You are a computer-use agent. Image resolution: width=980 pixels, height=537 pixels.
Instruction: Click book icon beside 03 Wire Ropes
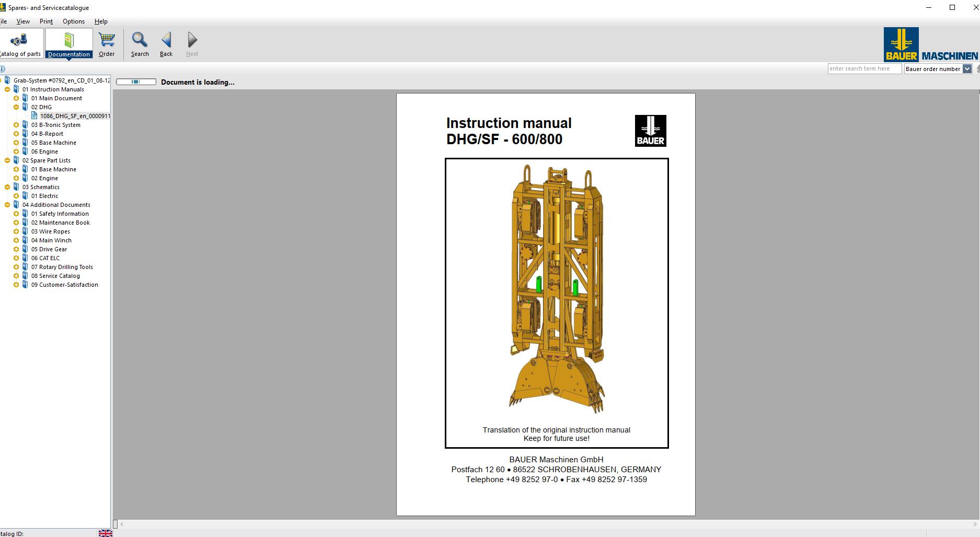pos(25,231)
